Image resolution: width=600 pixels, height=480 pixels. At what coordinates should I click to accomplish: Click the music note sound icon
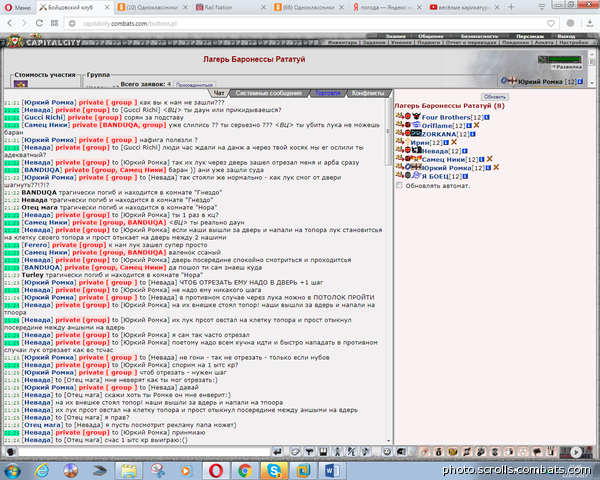point(365,452)
